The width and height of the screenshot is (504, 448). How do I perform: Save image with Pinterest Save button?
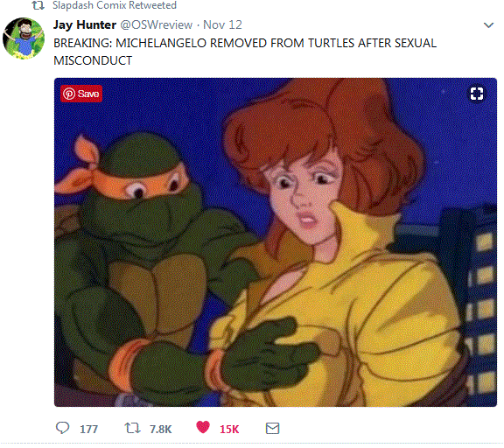click(x=81, y=94)
